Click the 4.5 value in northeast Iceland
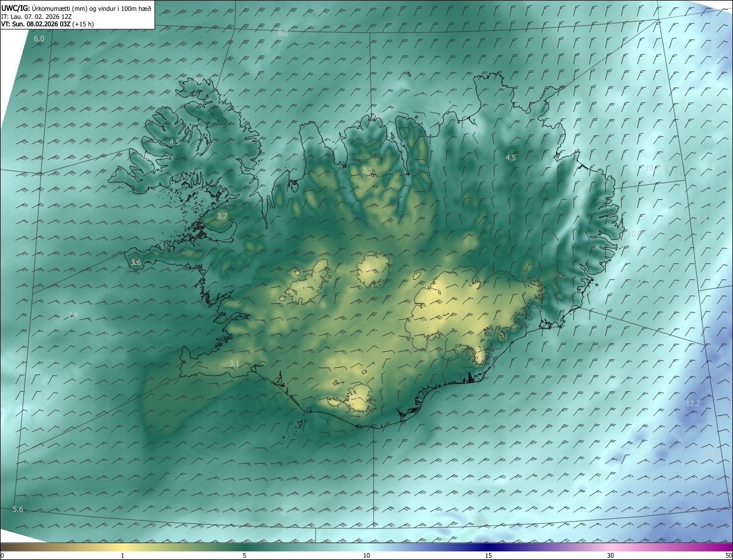 click(511, 157)
